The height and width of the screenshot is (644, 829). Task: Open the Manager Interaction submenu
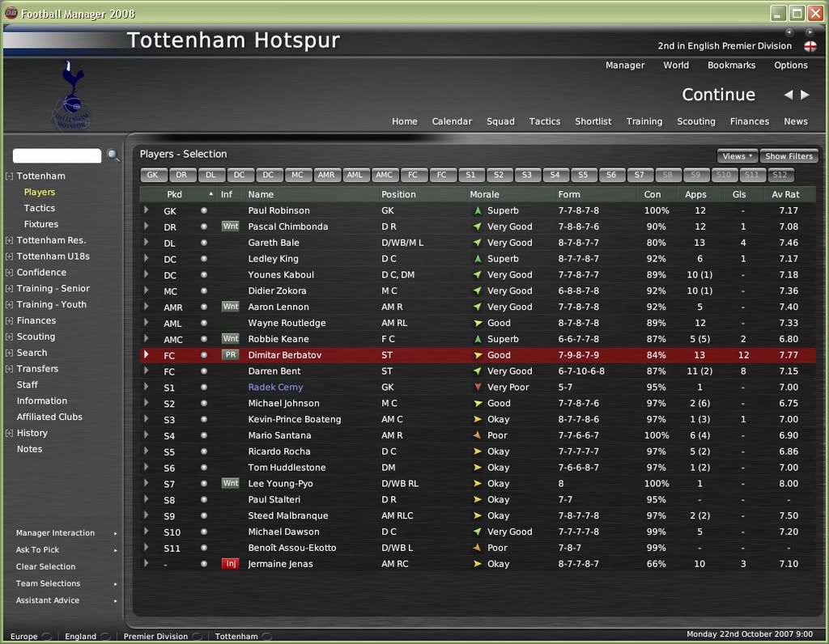[x=66, y=533]
